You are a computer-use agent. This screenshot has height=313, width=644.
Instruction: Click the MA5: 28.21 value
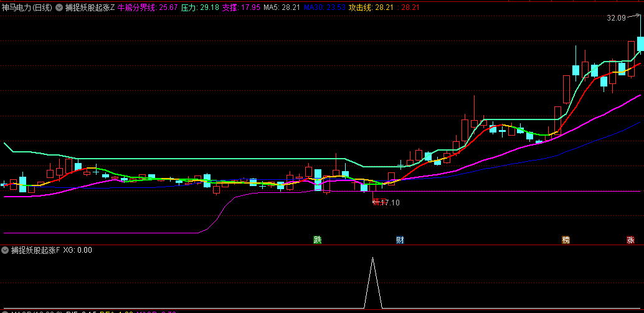tap(282, 7)
